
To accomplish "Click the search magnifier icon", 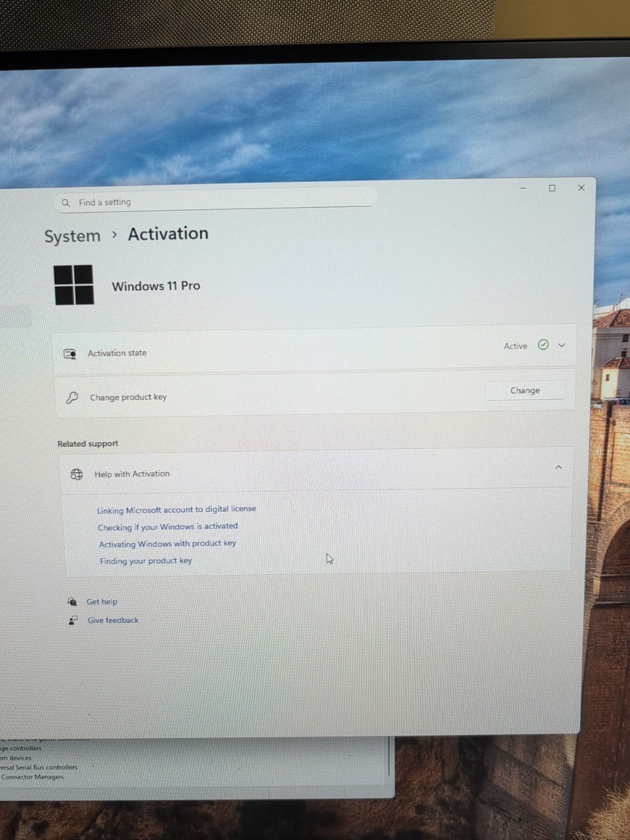I will (66, 203).
